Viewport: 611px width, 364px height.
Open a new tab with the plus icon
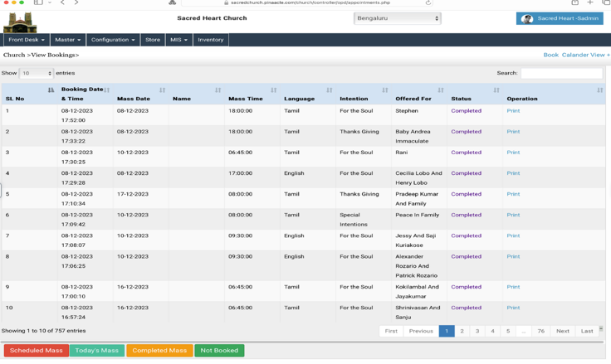coord(590,2)
